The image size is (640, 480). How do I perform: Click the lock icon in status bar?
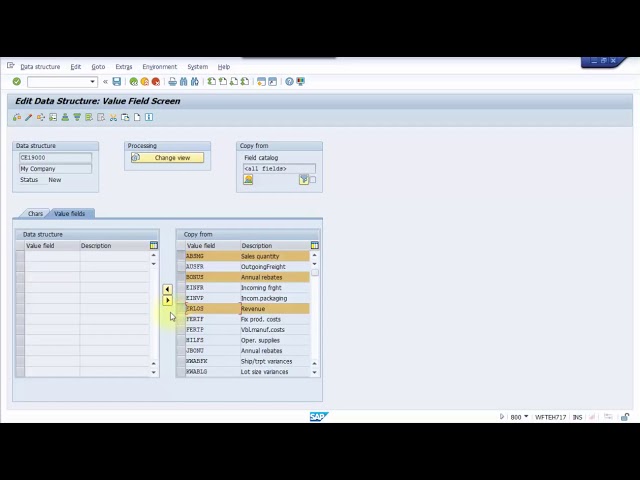coord(625,417)
